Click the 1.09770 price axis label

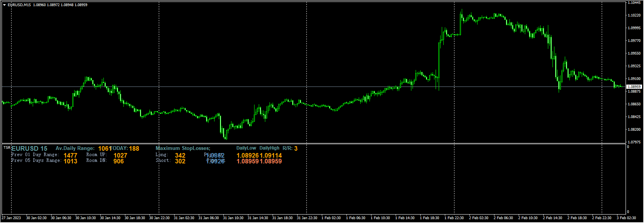[x=634, y=41]
